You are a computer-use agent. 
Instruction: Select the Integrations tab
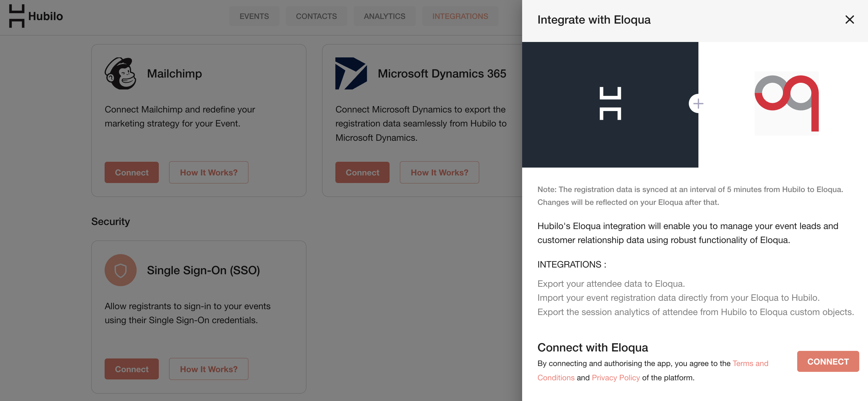click(x=460, y=16)
